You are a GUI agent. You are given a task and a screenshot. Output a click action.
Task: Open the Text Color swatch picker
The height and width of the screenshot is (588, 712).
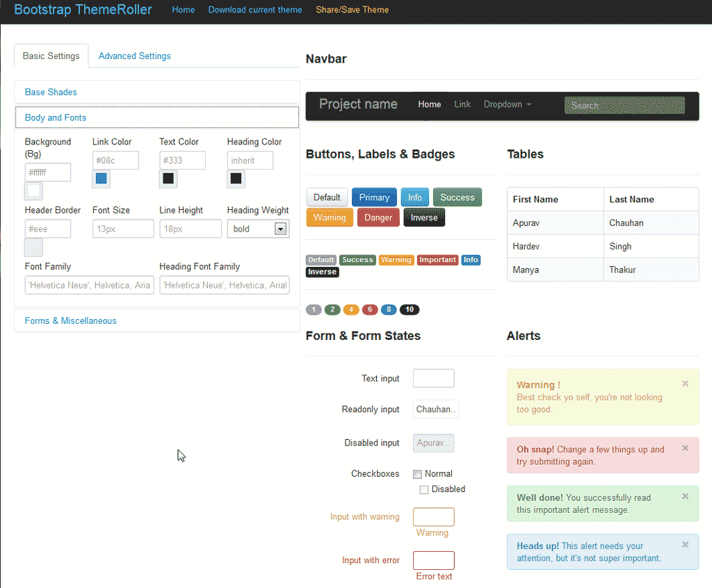tap(168, 179)
